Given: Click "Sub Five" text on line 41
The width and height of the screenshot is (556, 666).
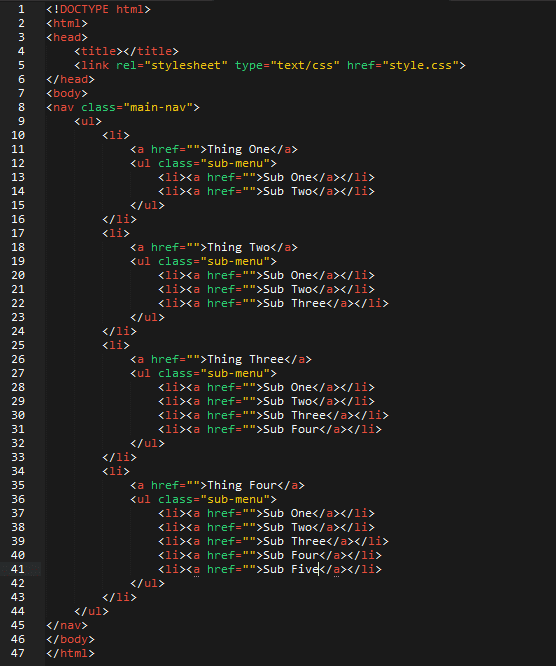Looking at the screenshot, I should [x=291, y=569].
